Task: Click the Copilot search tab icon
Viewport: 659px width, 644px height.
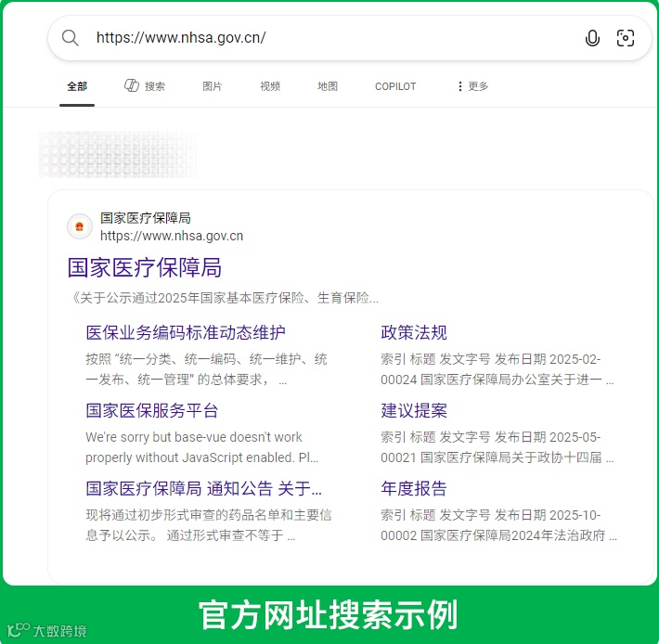Action: pos(131,85)
